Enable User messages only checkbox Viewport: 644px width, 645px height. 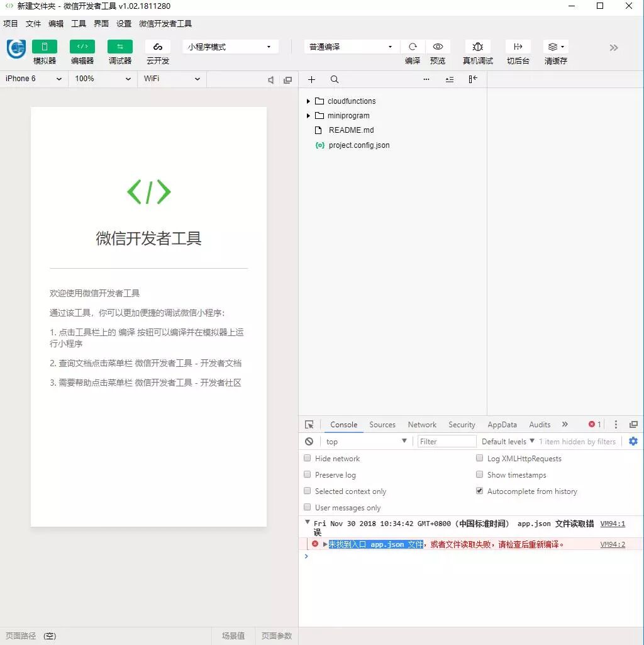(307, 507)
